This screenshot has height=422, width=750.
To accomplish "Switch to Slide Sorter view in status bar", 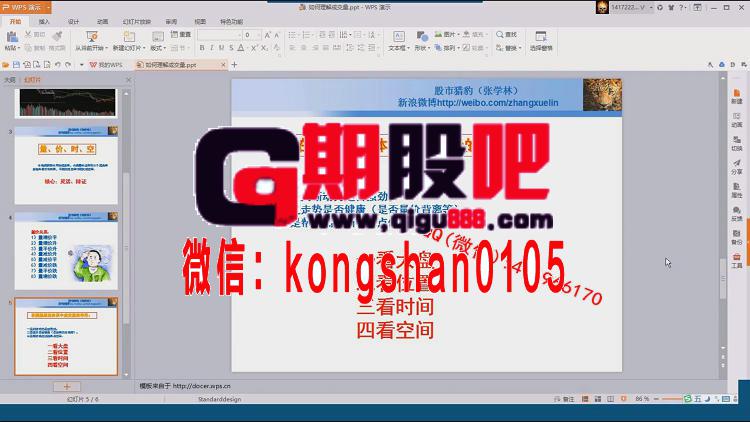I will coord(598,399).
